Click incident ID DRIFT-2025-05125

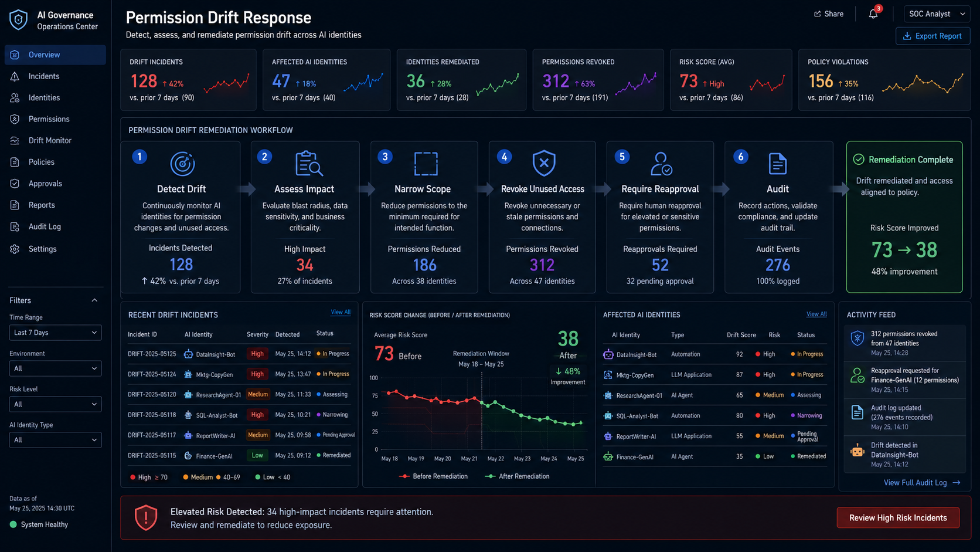[x=152, y=354]
